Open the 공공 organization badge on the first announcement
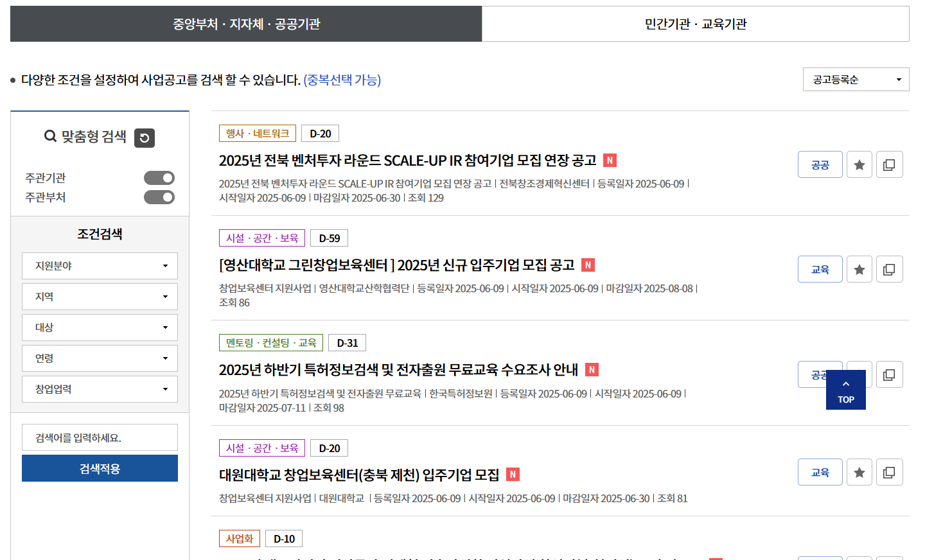The height and width of the screenshot is (560, 934). (820, 164)
